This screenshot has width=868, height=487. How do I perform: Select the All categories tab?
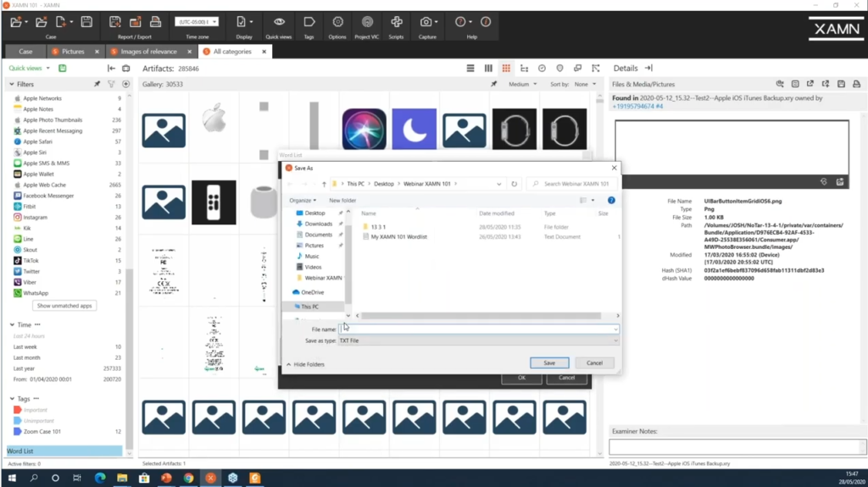tap(232, 52)
